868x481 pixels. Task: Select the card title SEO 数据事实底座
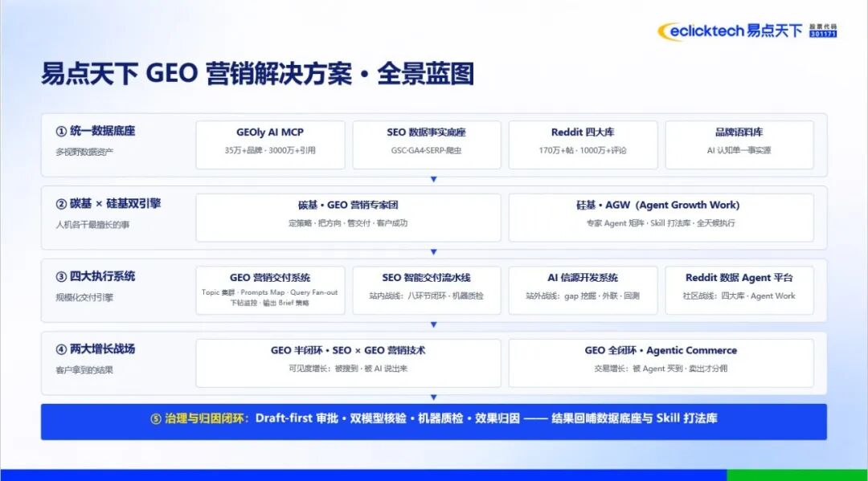coord(426,132)
